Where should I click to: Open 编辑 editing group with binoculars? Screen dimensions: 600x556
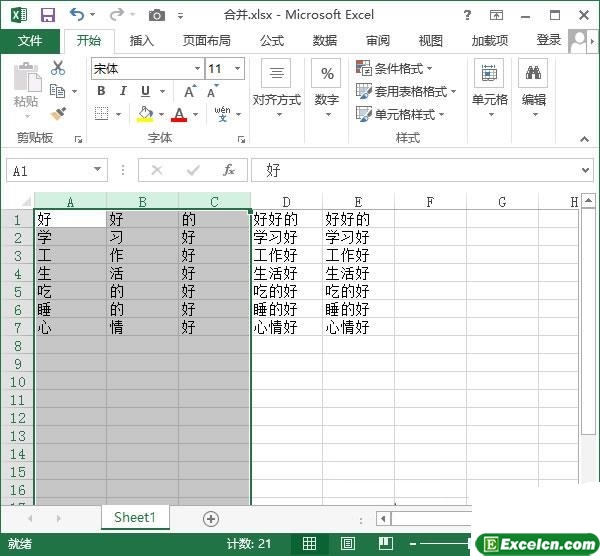click(x=533, y=89)
